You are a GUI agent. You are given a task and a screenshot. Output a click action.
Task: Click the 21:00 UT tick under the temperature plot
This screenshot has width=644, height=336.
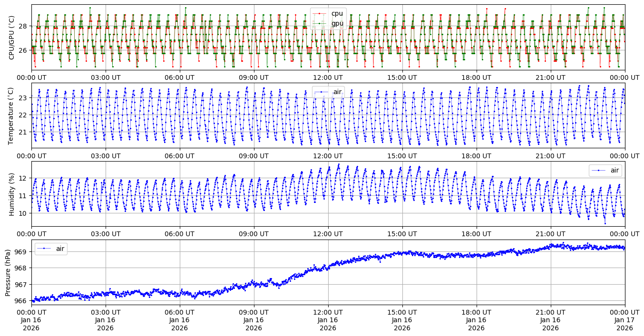pyautogui.click(x=551, y=155)
